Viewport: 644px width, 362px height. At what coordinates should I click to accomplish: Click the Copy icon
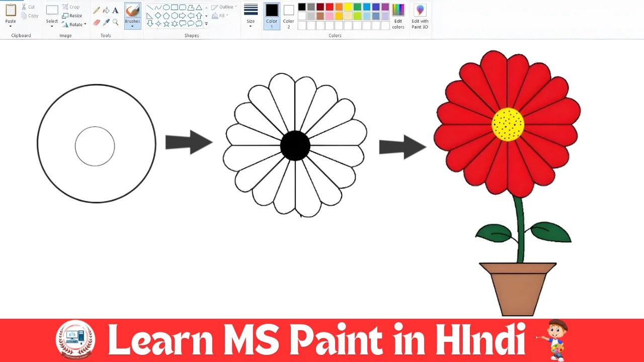point(24,16)
